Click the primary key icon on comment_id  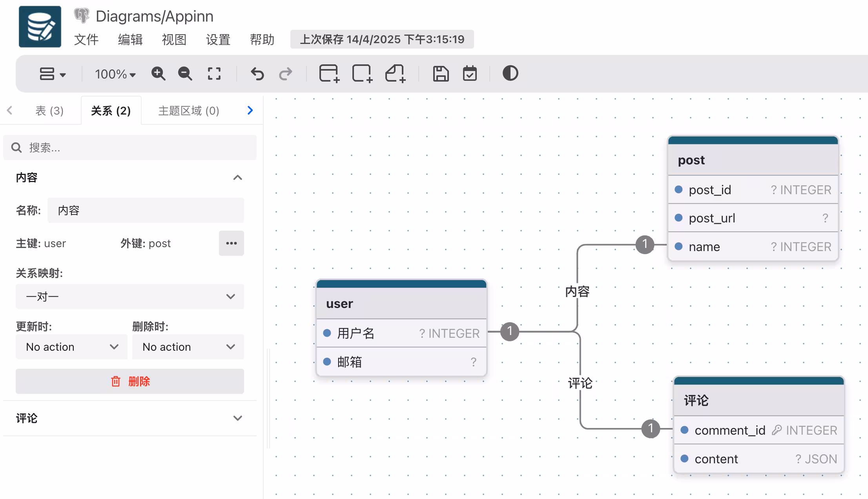(777, 430)
